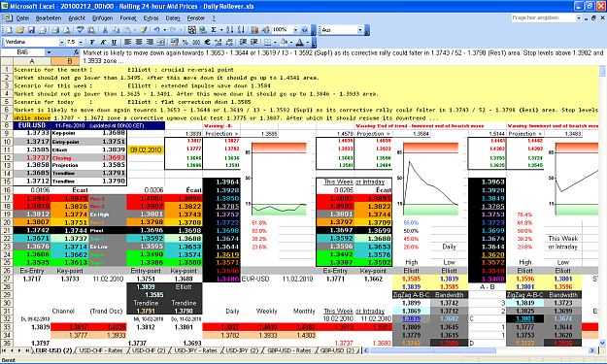
Task: Open the 'Aus' combo box dropdown
Action: (x=359, y=30)
